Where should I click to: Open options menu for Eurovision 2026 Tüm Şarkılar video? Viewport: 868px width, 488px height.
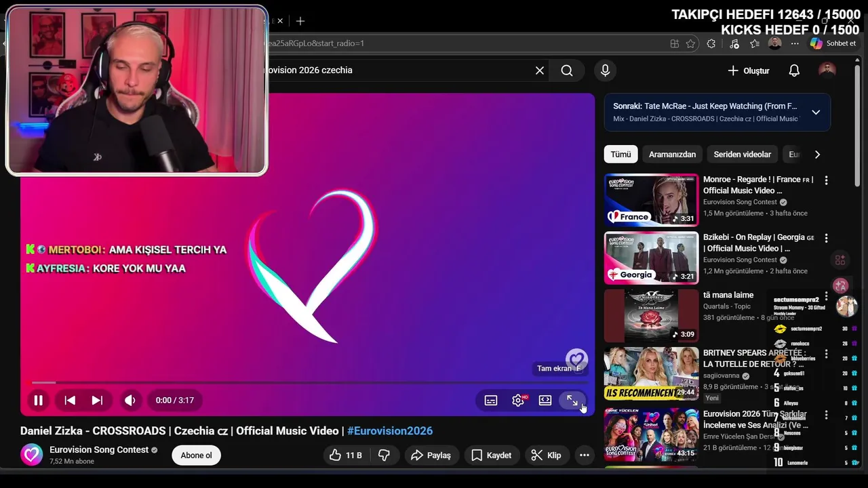pyautogui.click(x=826, y=415)
